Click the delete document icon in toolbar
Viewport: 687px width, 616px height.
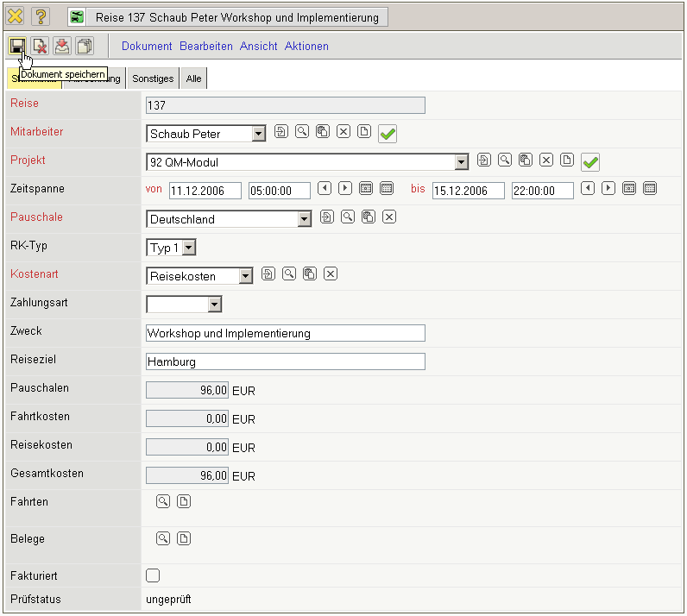coord(40,46)
